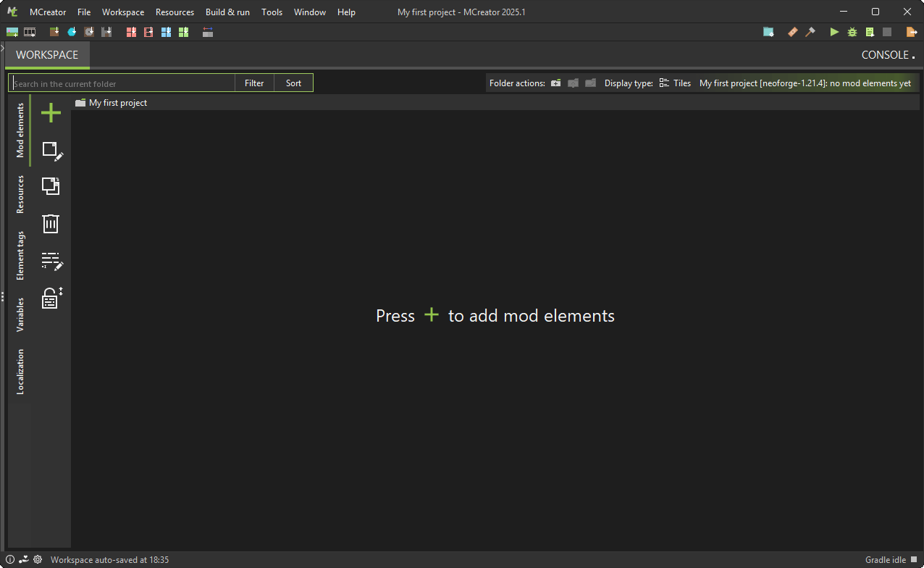Click the import block texture icon
Image resolution: width=924 pixels, height=568 pixels.
coord(54,32)
